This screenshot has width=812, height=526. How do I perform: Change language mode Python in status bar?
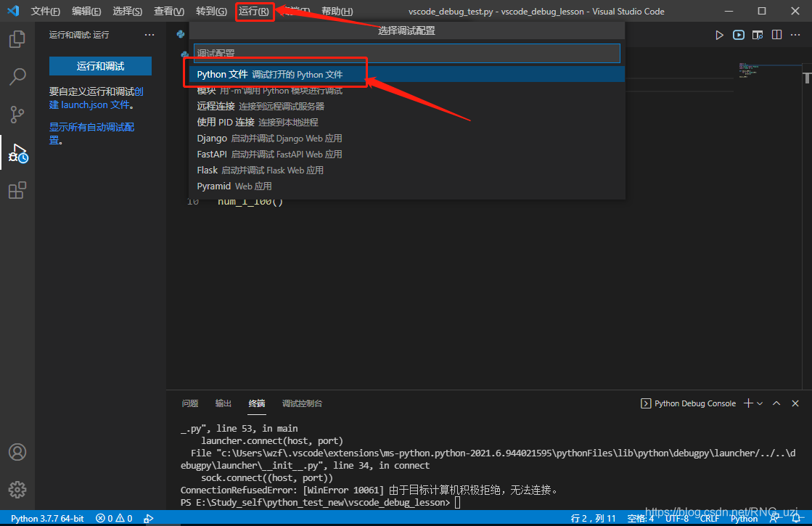pos(744,518)
